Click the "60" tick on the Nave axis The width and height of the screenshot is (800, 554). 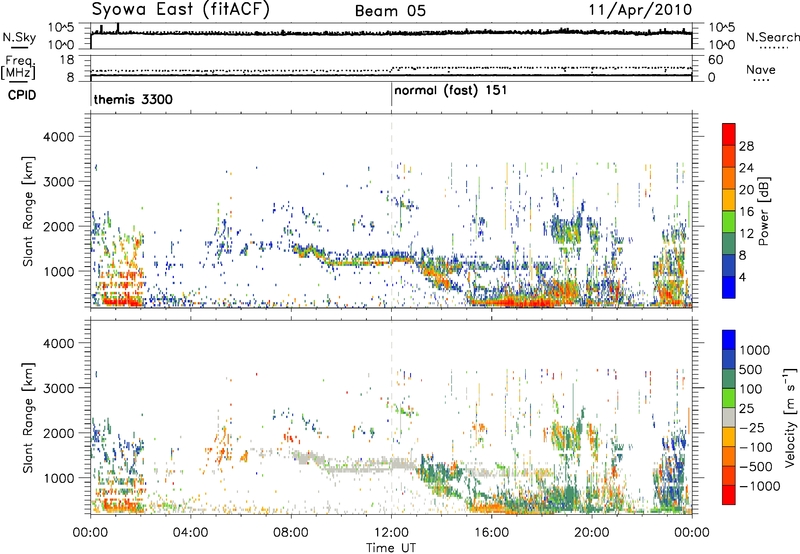point(715,60)
